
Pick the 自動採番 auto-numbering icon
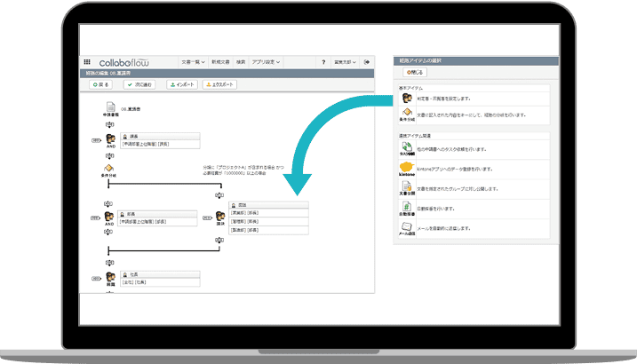tap(406, 208)
